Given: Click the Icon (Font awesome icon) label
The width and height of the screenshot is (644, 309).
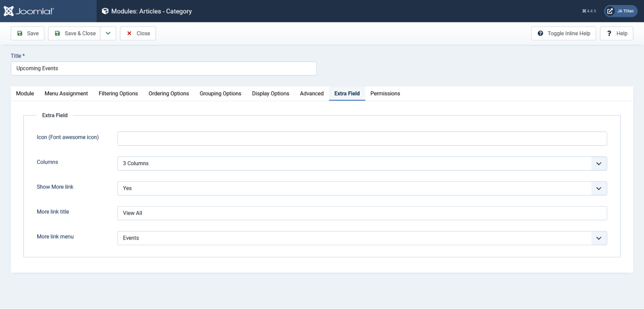Looking at the screenshot, I should 68,137.
